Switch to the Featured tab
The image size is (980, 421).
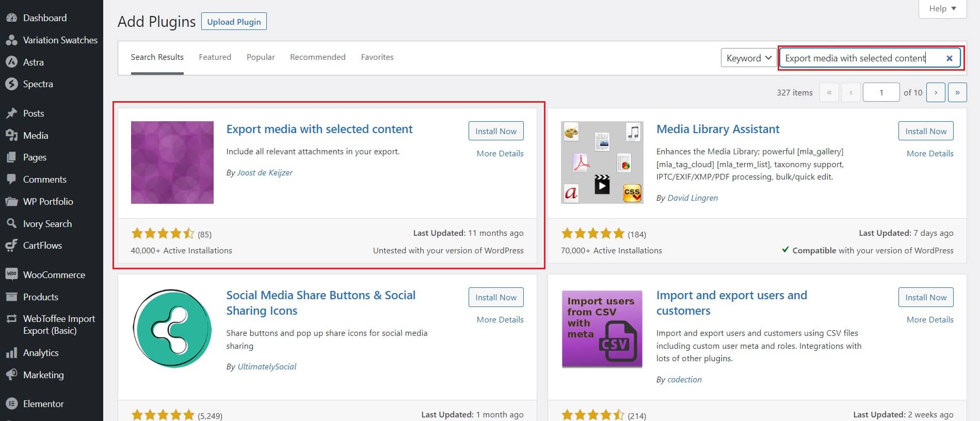point(215,57)
